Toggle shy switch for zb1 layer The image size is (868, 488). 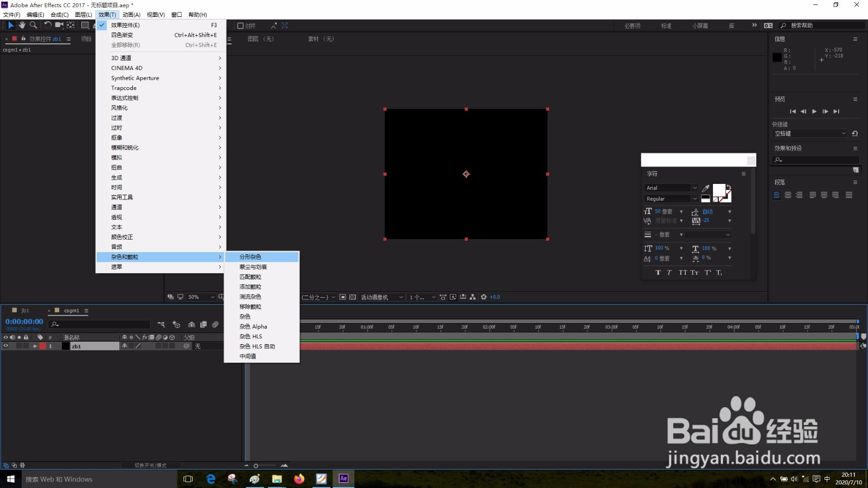point(125,346)
